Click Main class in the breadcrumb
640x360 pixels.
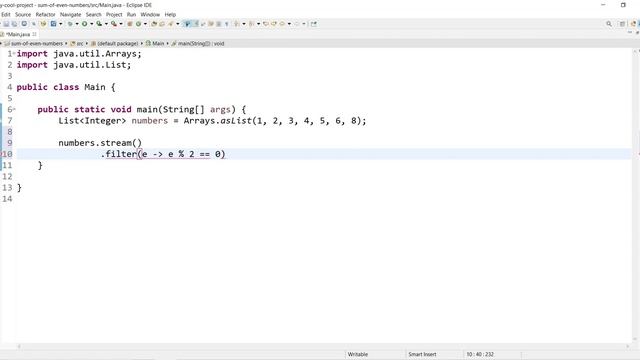pyautogui.click(x=158, y=43)
